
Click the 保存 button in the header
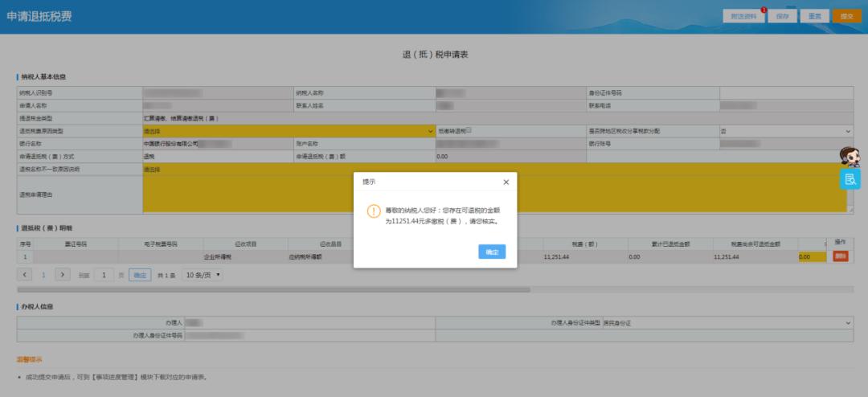[x=782, y=17]
